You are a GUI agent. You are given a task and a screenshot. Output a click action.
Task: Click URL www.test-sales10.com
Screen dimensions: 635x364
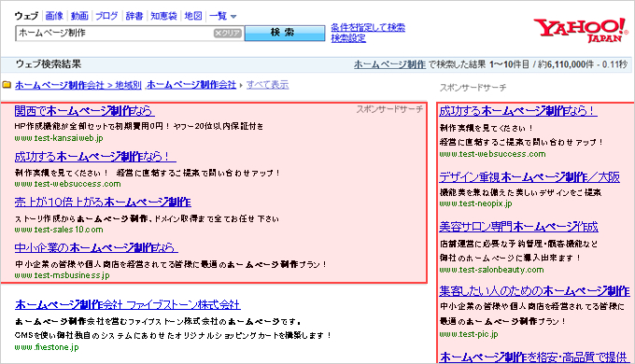[59, 230]
